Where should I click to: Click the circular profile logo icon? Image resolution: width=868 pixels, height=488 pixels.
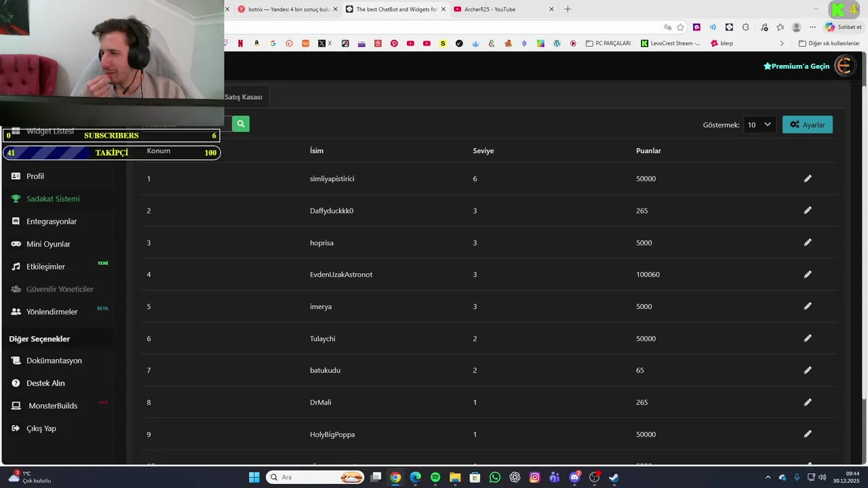[844, 66]
